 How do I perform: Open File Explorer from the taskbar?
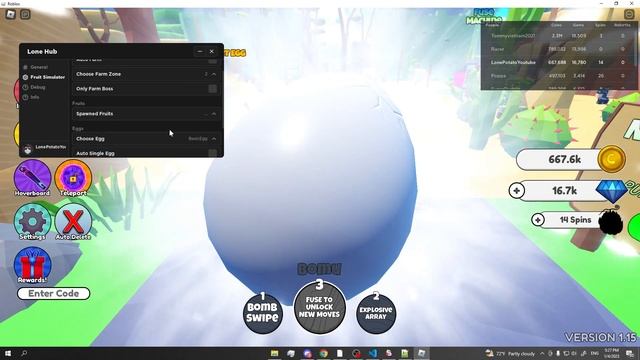point(275,353)
